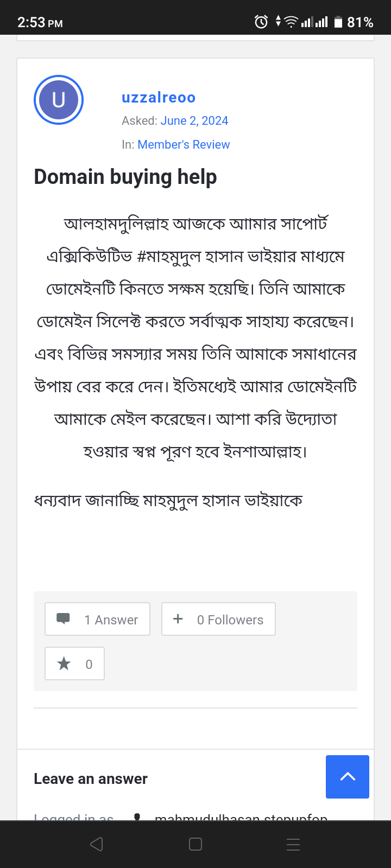Tap the Wi-Fi icon in status bar
This screenshot has height=868, width=391.
(x=291, y=22)
